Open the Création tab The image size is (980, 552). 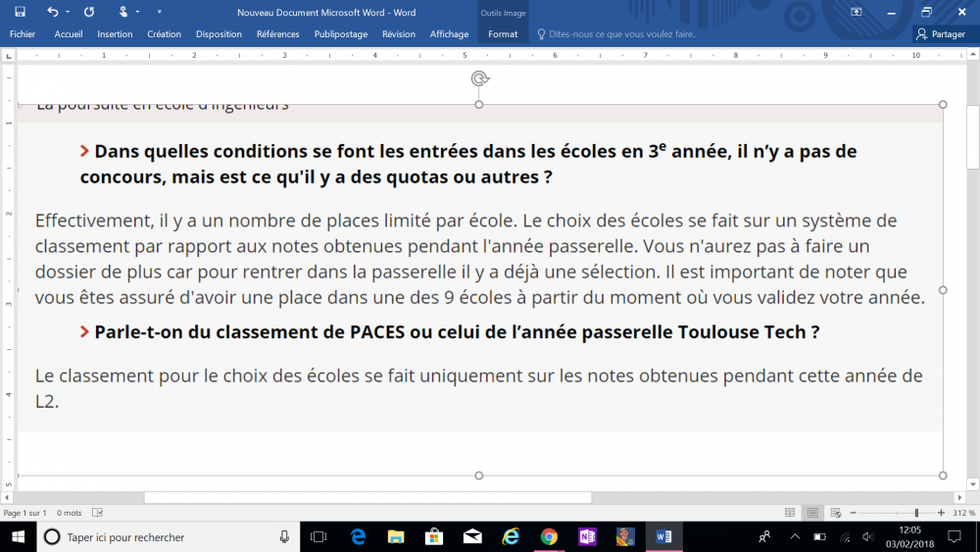pyautogui.click(x=165, y=34)
